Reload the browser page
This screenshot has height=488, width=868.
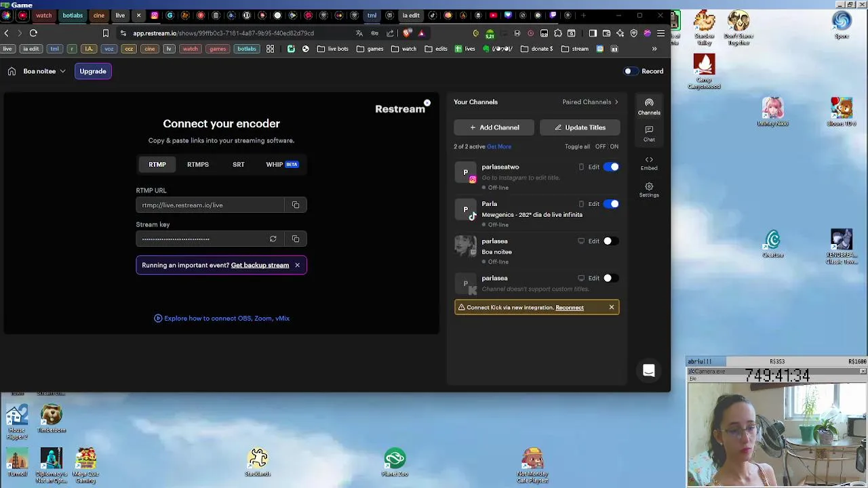[x=33, y=33]
